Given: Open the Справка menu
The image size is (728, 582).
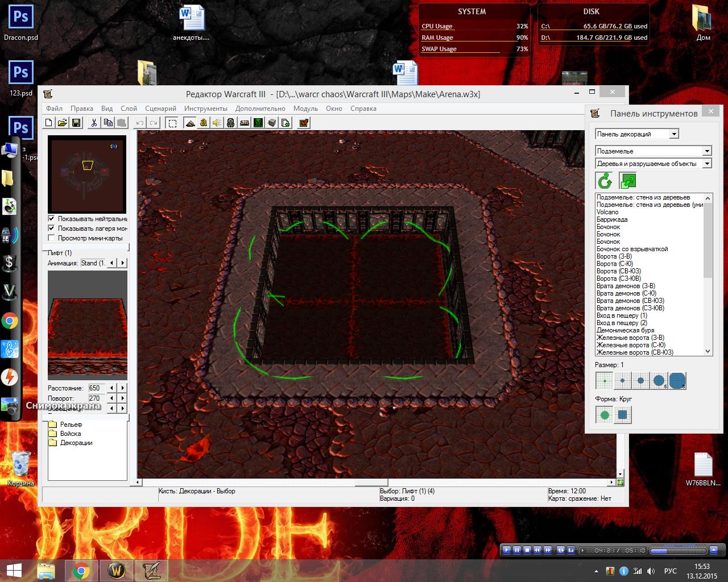Looking at the screenshot, I should click(363, 109).
